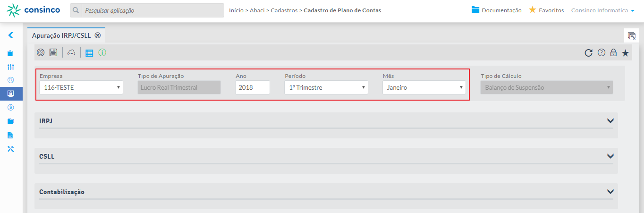Screen dimensions: 644x213
Task: Expand the IRPJ section chevron
Action: point(610,121)
